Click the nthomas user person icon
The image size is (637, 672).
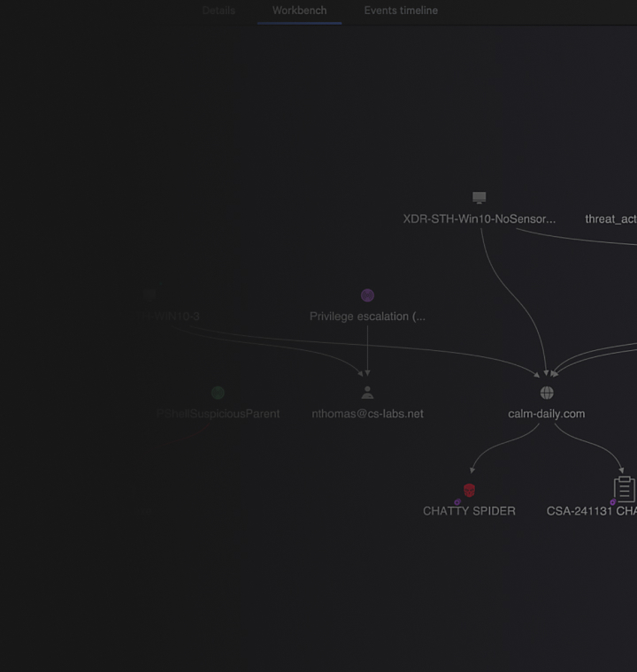click(367, 393)
